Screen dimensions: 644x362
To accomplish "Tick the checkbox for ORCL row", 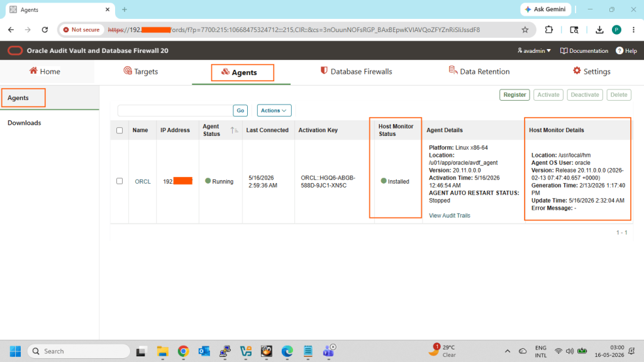I will pos(119,181).
